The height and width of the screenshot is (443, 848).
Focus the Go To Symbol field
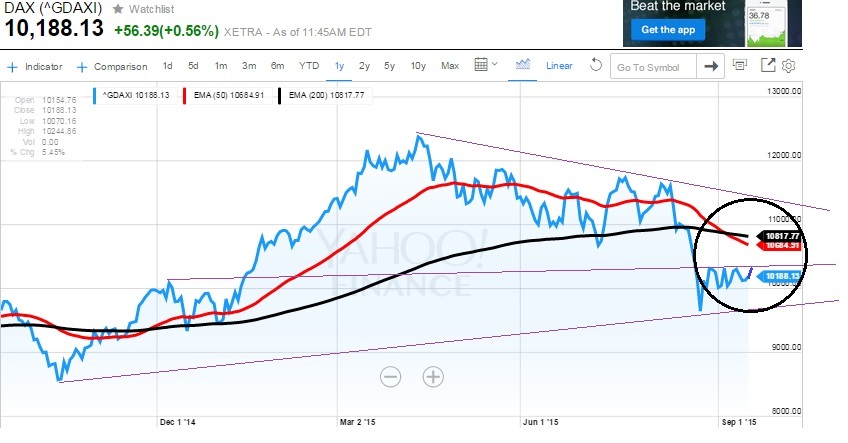click(652, 67)
